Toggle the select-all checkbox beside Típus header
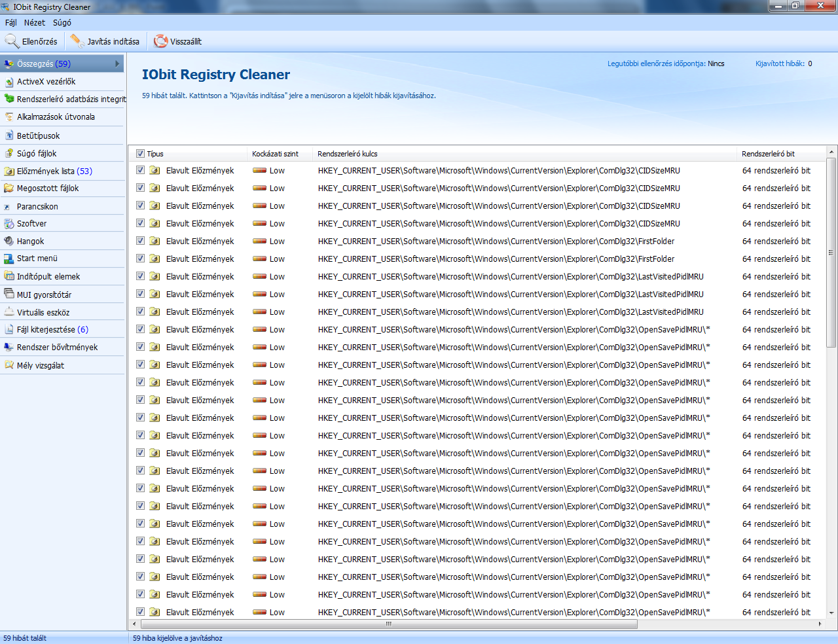Viewport: 838px width, 644px height. [140, 154]
